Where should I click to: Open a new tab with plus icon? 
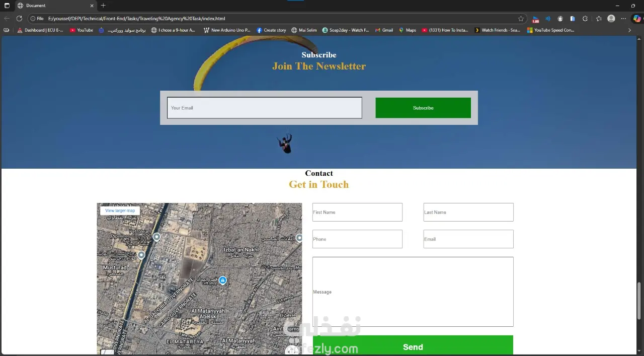[x=103, y=6]
